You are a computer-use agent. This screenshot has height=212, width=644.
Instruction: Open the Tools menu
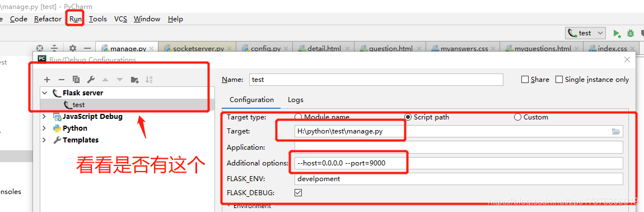point(98,19)
